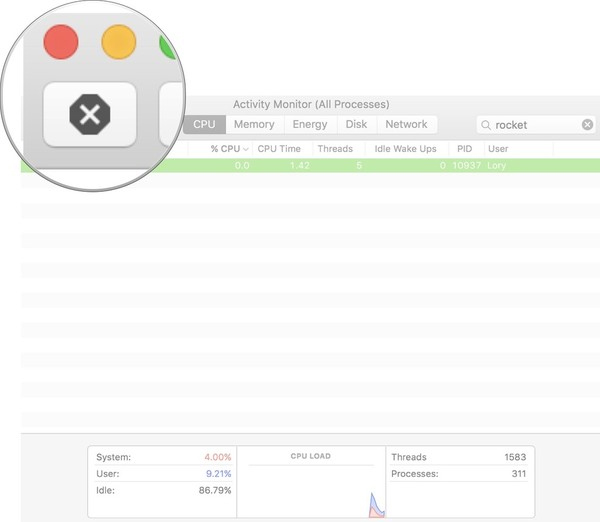
Task: Click the User column header
Action: coord(498,149)
